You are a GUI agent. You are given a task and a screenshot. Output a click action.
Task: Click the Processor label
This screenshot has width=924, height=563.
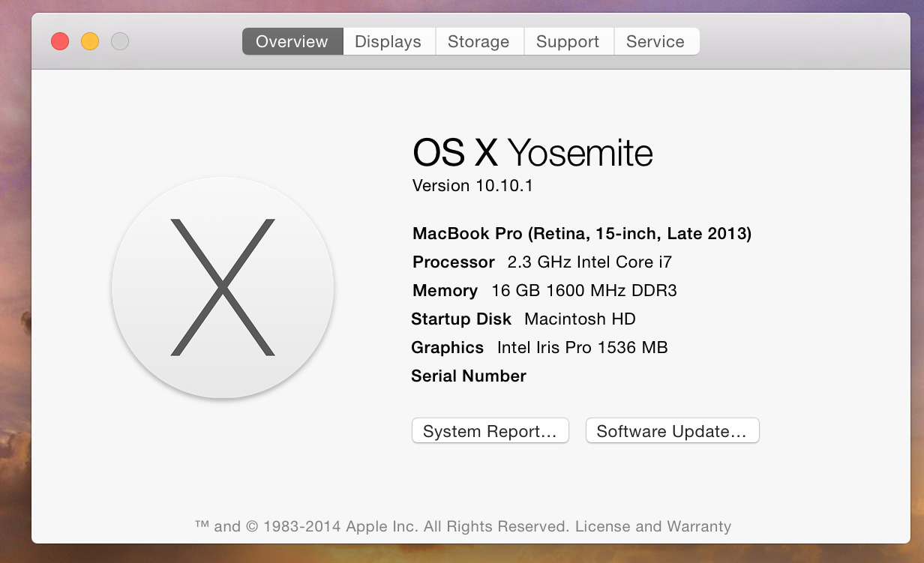[454, 262]
